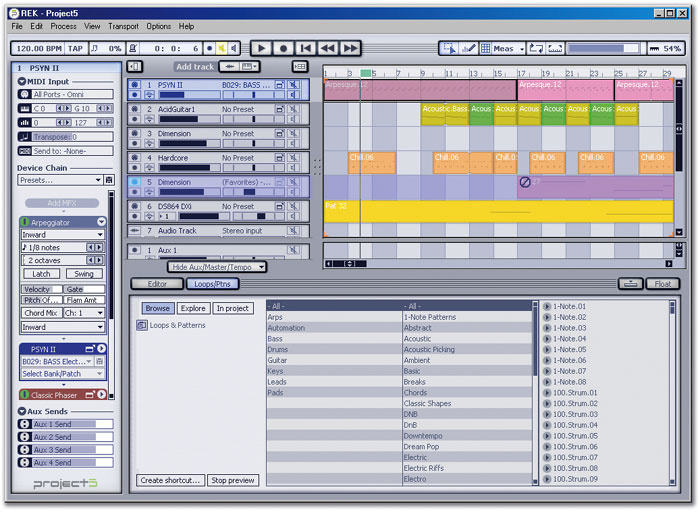Click the Add MFX button
Viewport: 700px width, 512px height.
point(62,203)
